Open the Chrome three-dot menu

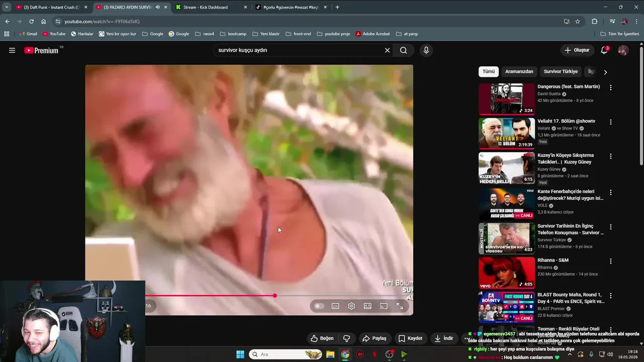637,22
